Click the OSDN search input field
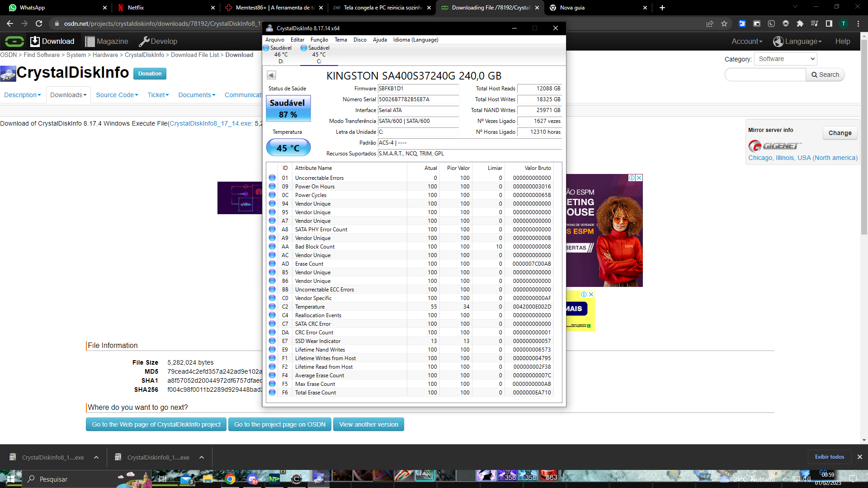 coord(765,75)
